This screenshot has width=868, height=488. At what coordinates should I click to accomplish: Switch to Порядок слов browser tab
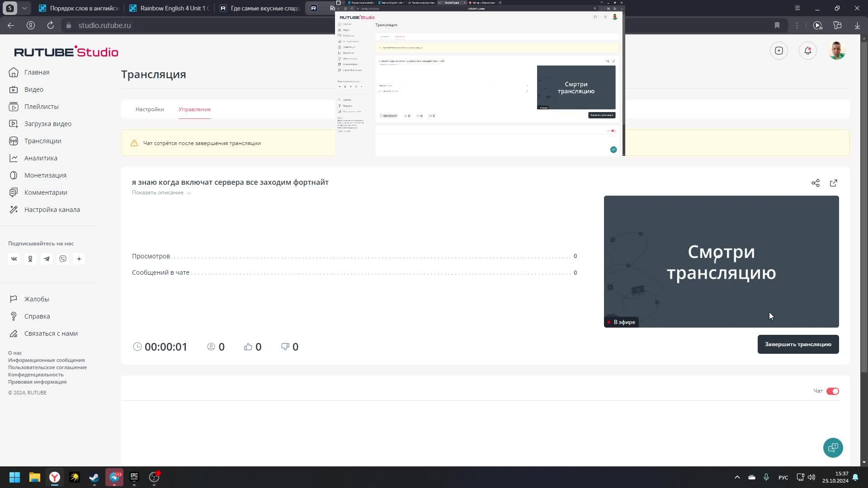pos(79,8)
